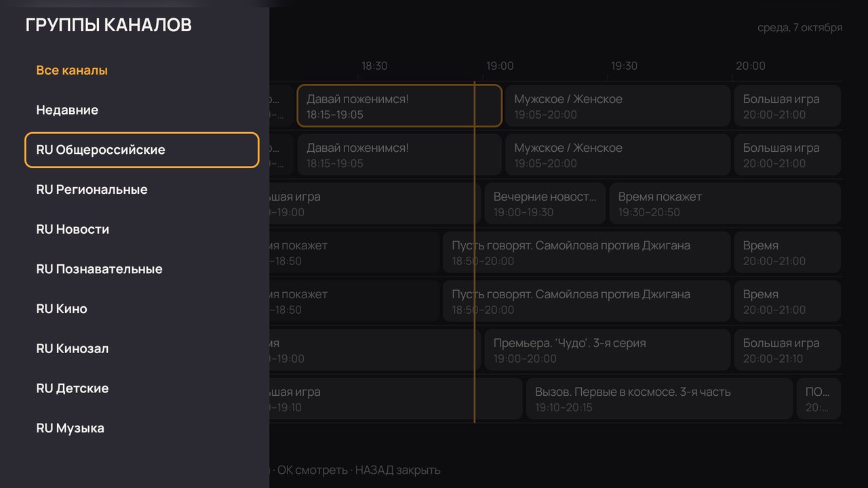
Task: Choose the RU Детские group
Action: click(x=142, y=388)
